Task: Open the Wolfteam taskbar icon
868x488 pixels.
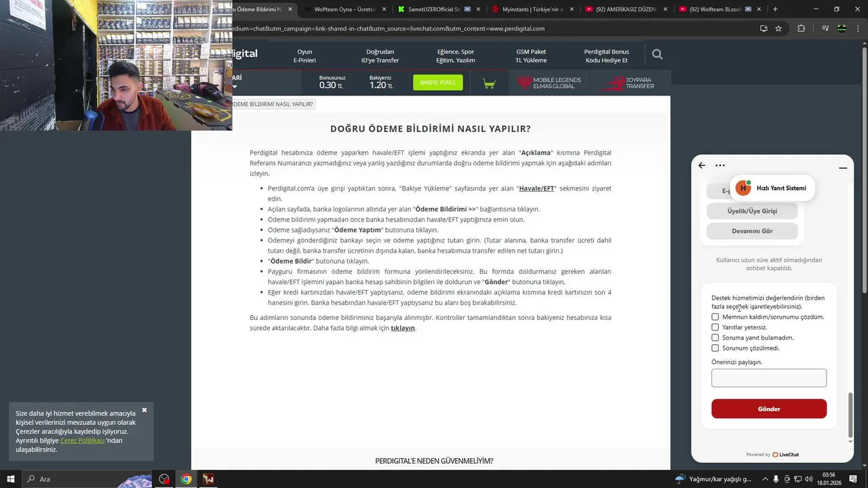Action: pos(208,479)
